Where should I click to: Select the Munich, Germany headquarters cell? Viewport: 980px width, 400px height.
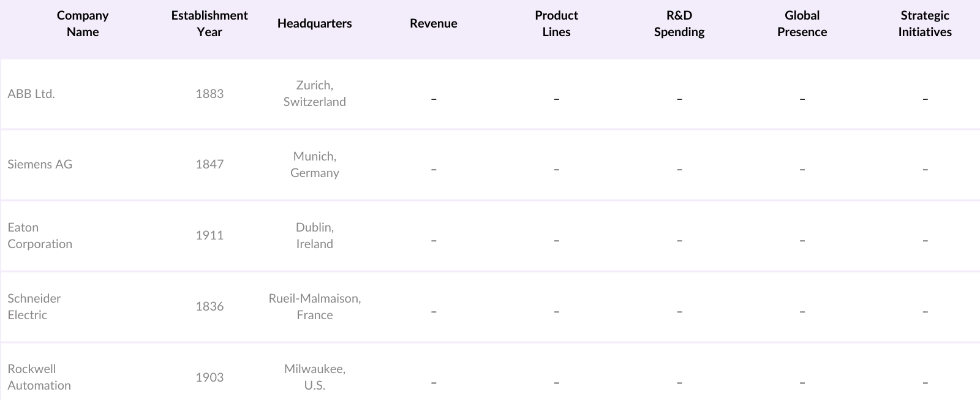[x=314, y=164]
